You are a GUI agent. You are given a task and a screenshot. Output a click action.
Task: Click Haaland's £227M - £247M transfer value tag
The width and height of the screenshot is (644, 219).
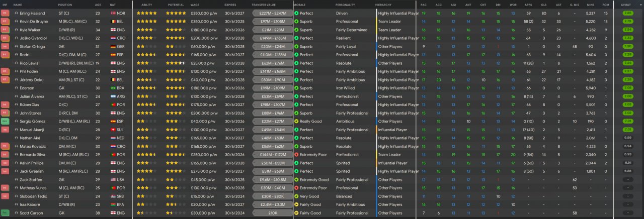pyautogui.click(x=272, y=13)
